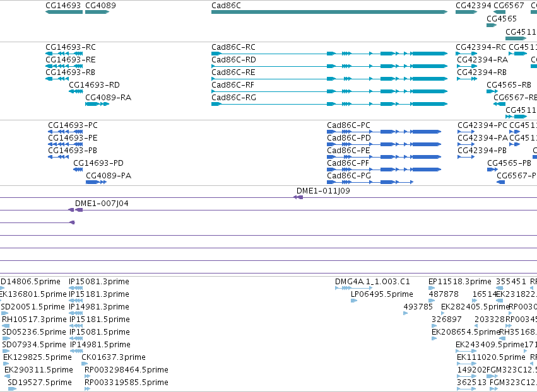The height and width of the screenshot is (392, 537).
Task: Select the EK290311.5prime EST label
Action: 38,370
